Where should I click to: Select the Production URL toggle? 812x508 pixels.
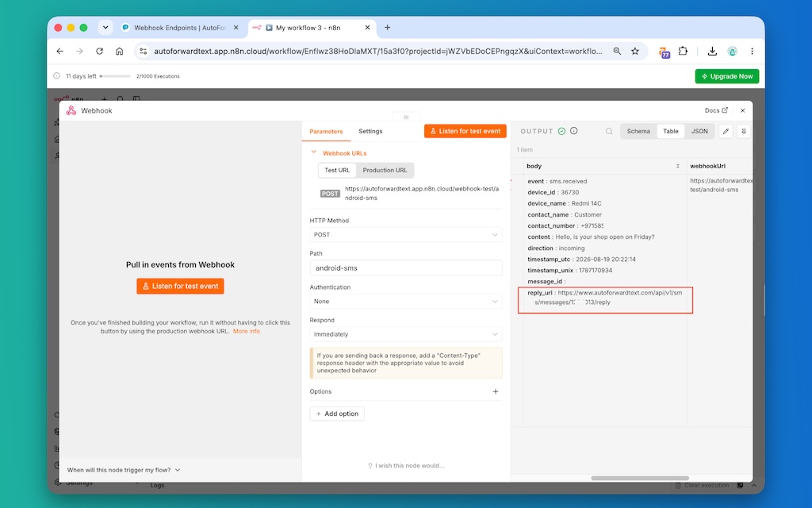[x=385, y=170]
